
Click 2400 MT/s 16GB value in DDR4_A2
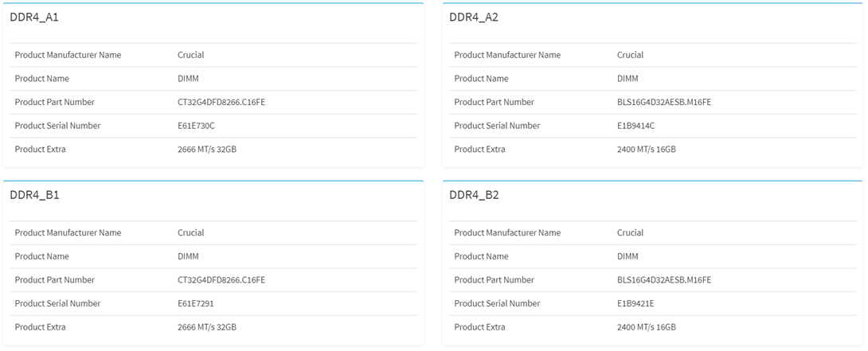[647, 149]
